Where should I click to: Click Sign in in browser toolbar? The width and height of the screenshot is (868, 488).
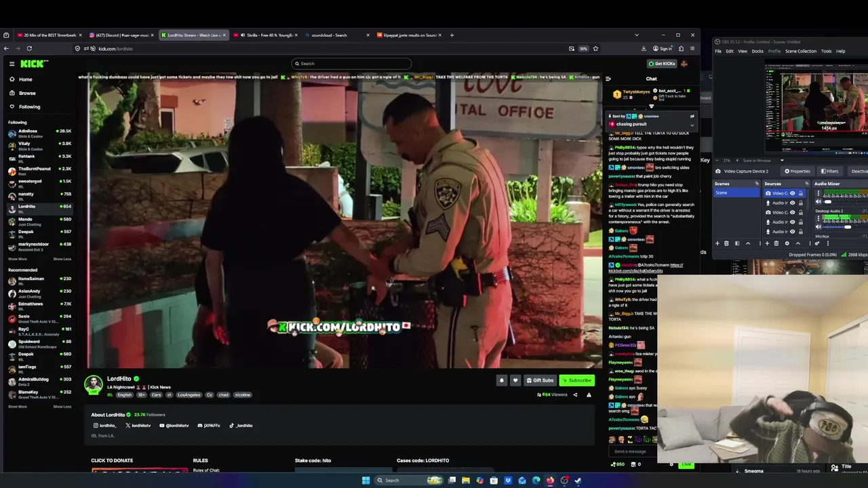(663, 48)
